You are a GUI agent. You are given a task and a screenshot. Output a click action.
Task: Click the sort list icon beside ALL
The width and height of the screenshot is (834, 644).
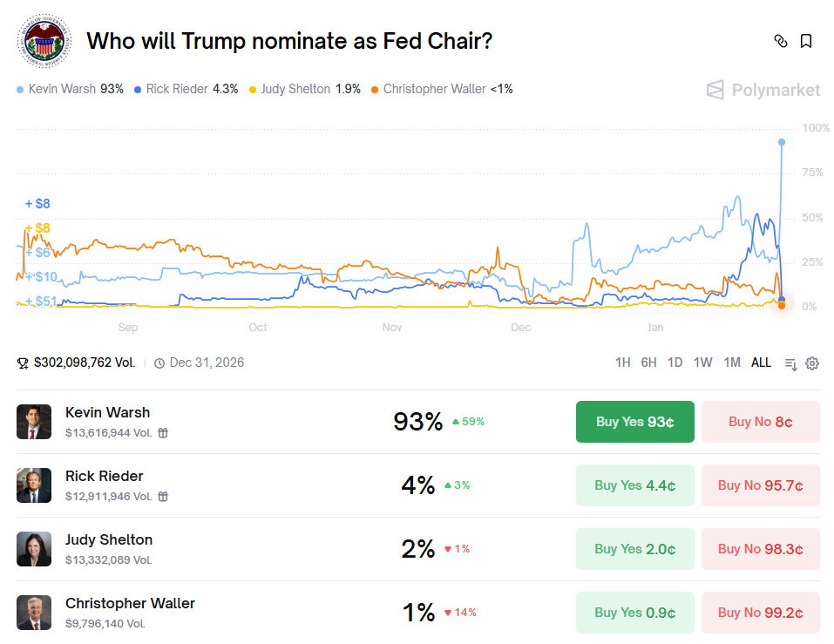point(791,363)
